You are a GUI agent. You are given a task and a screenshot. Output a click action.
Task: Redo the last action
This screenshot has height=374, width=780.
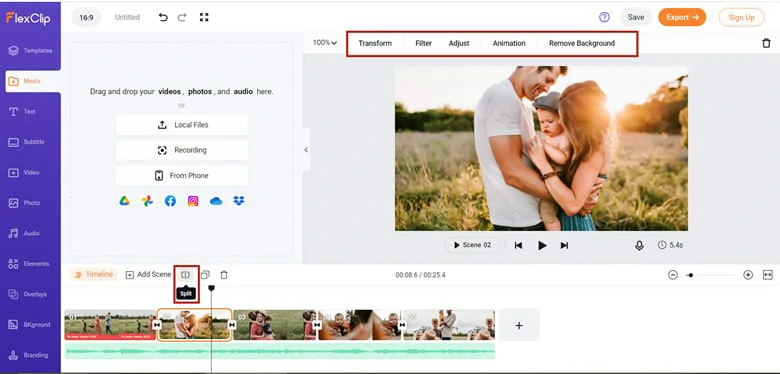click(x=182, y=17)
